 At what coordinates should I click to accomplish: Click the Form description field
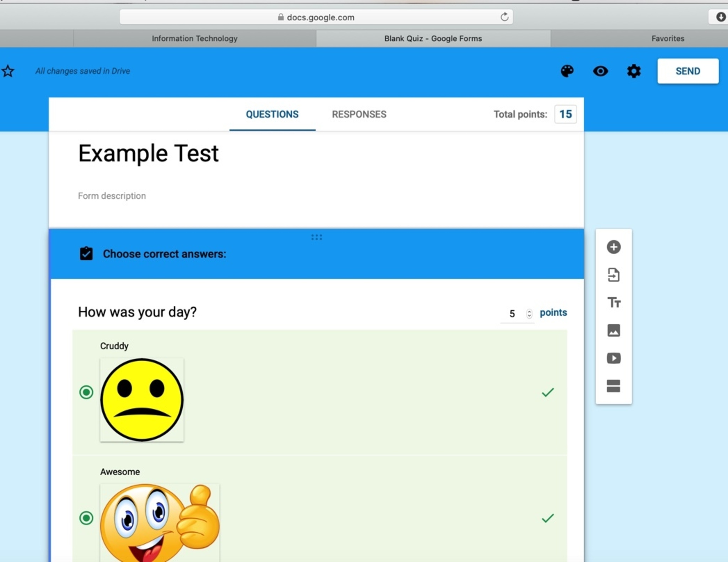click(x=112, y=196)
